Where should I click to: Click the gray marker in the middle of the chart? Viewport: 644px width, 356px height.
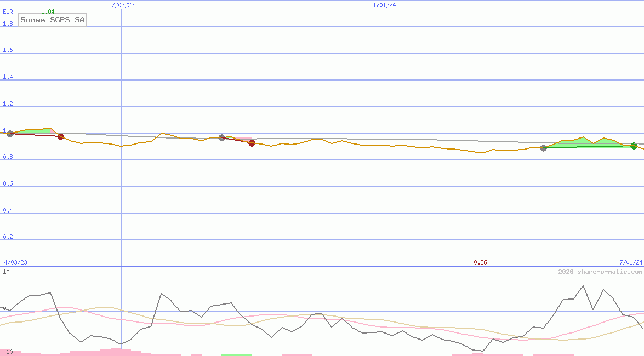(221, 137)
